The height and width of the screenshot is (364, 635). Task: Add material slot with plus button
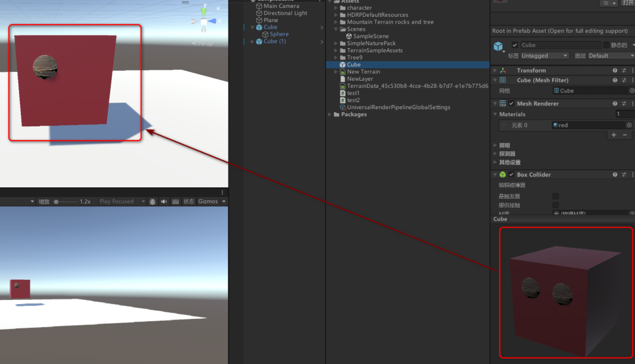click(613, 135)
